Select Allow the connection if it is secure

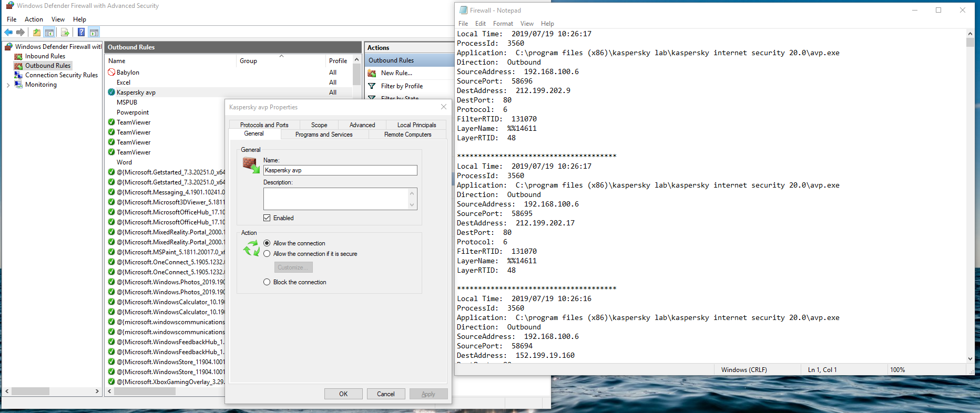267,254
